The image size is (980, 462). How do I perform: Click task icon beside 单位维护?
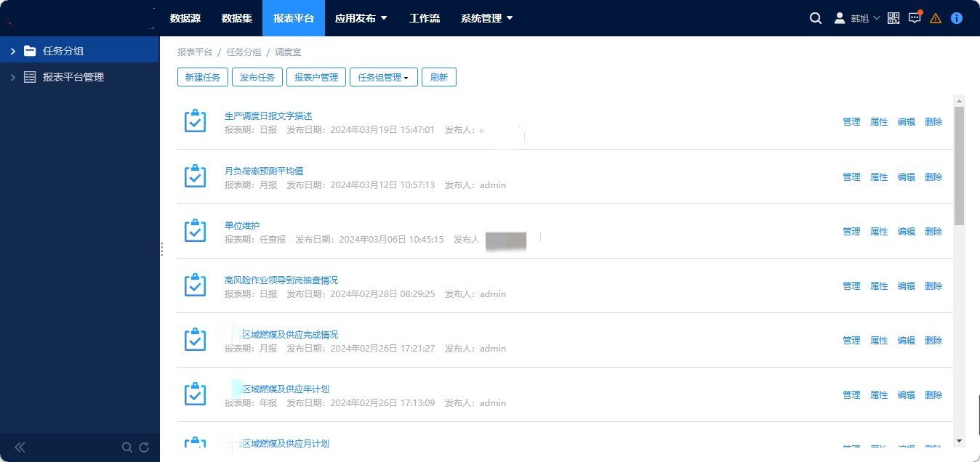point(195,231)
